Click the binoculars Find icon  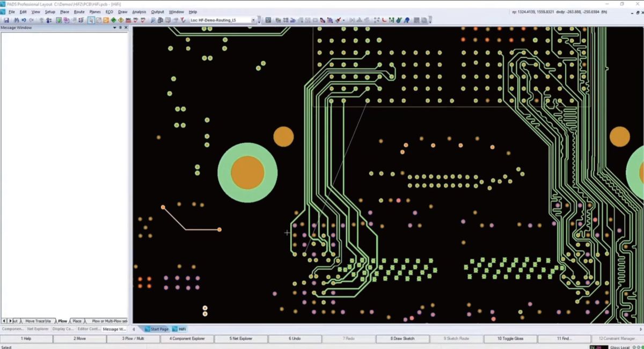(x=17, y=20)
